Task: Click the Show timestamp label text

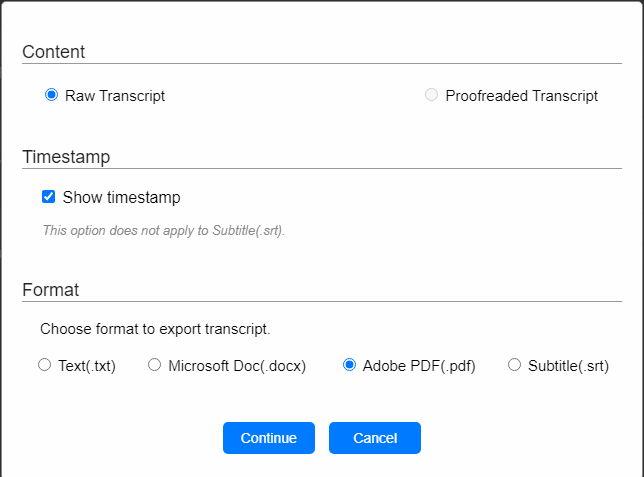Action: click(x=122, y=198)
